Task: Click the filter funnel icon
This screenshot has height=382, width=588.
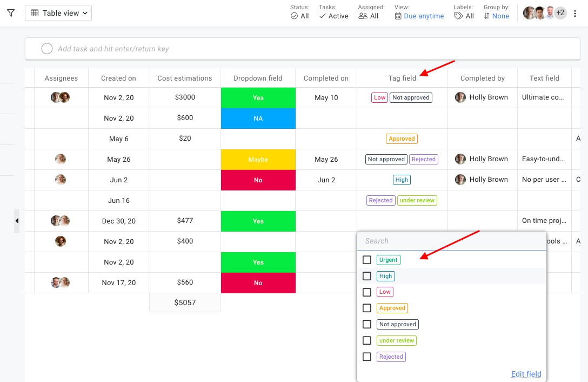Action: coord(11,13)
